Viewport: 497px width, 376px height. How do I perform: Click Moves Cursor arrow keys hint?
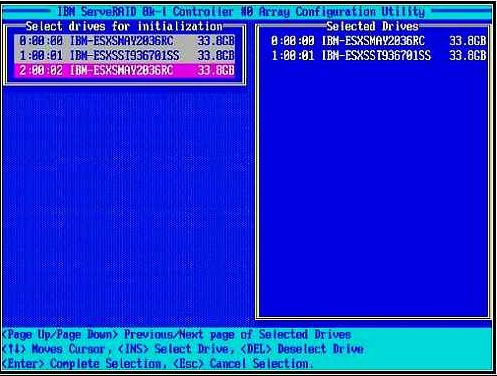coord(57,349)
